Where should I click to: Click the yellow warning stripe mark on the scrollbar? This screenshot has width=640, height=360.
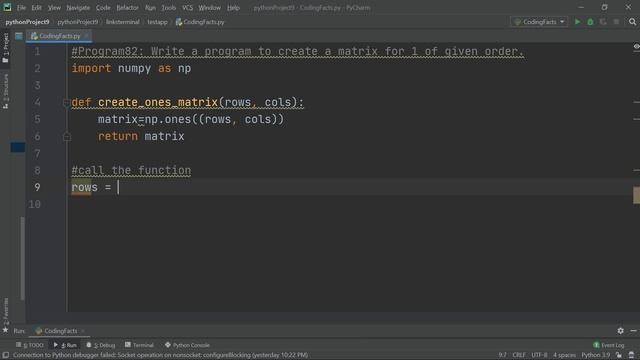[x=636, y=195]
